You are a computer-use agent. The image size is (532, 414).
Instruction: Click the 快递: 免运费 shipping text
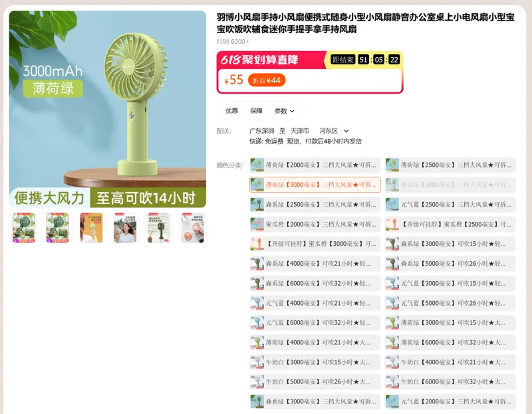(x=267, y=142)
